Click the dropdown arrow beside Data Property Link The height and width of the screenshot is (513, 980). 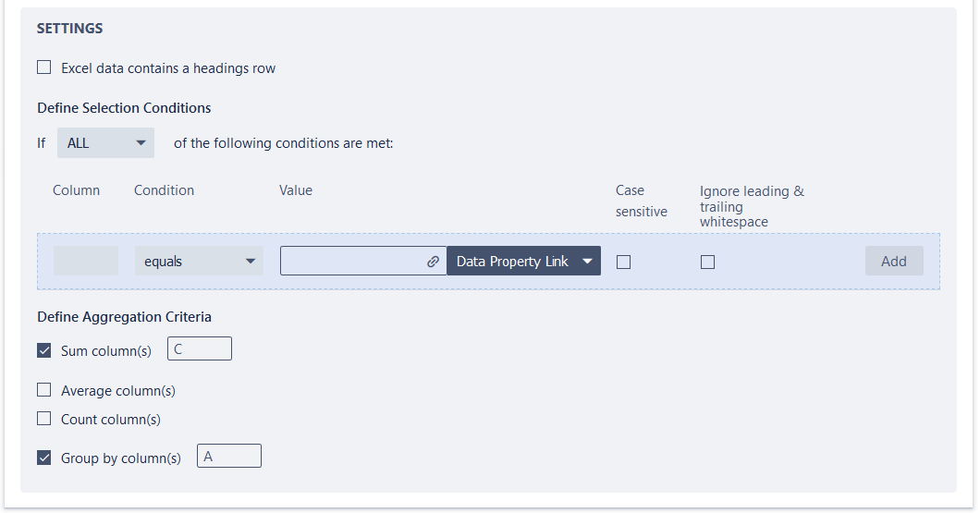click(587, 262)
